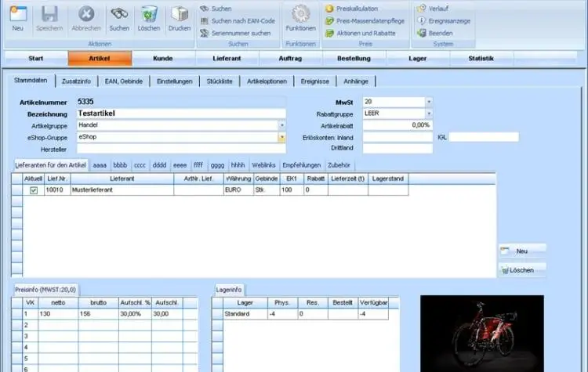
Task: Toggle the Aktuell checkbox for Musterlieferant
Action: [x=34, y=190]
